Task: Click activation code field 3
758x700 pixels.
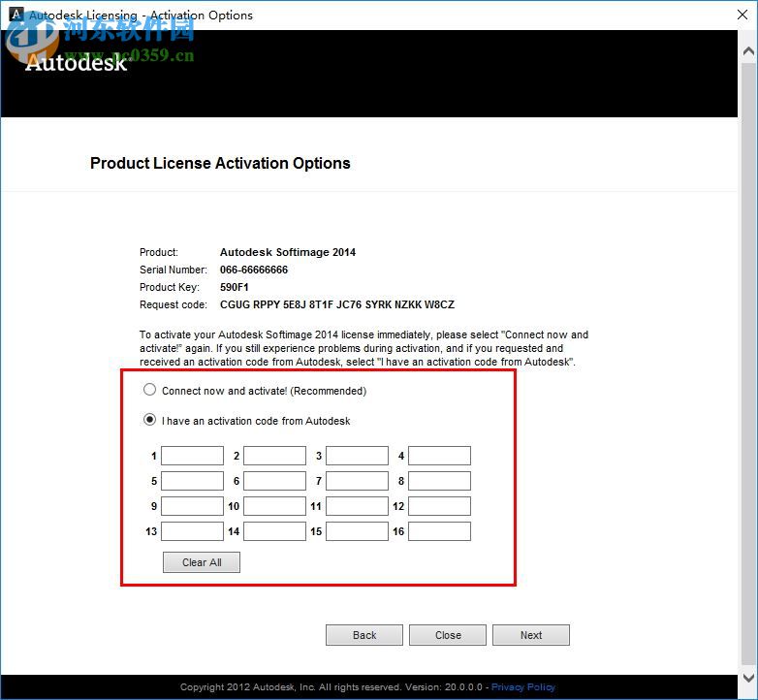Action: coord(357,456)
